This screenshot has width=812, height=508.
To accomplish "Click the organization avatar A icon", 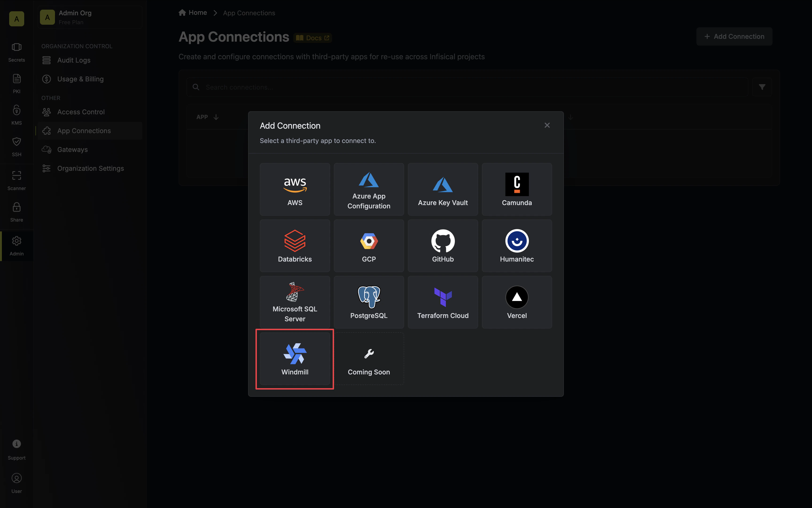I will [x=16, y=19].
